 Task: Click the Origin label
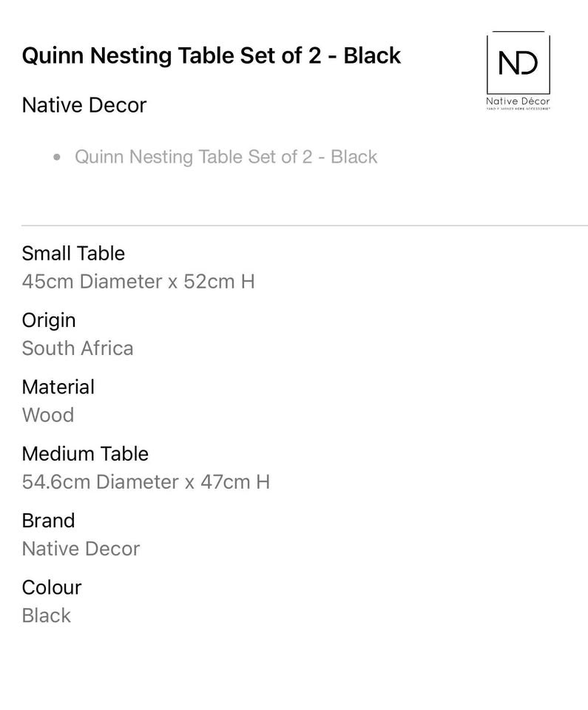click(x=49, y=320)
